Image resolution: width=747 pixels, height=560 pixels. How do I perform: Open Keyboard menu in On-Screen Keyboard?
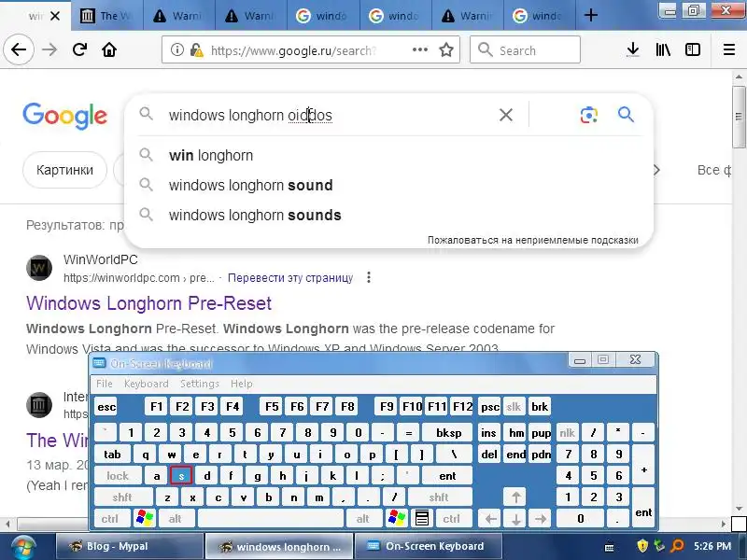[147, 384]
